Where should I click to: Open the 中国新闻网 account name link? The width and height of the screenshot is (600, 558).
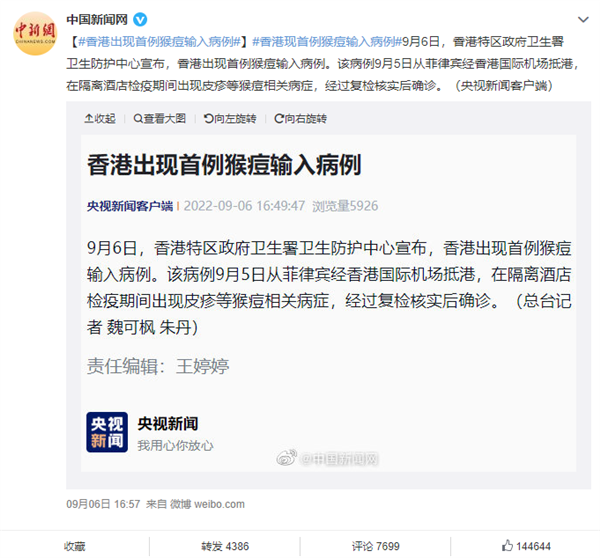coord(97,20)
